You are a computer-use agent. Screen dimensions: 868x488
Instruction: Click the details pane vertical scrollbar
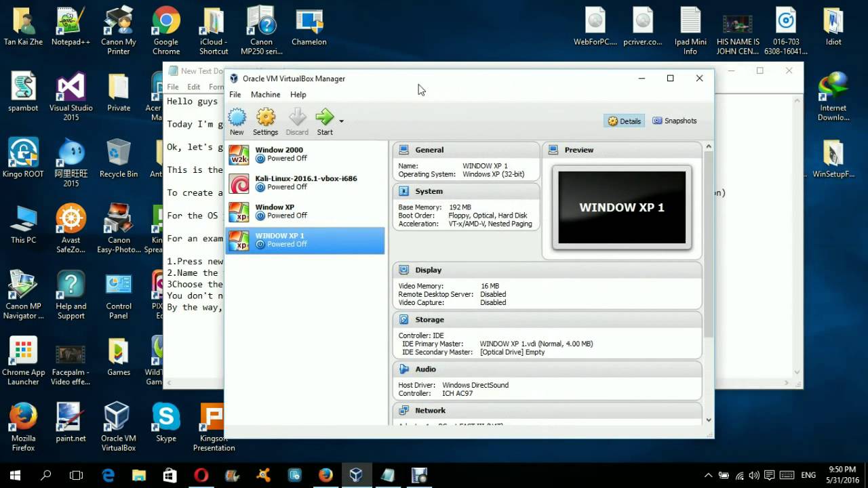click(x=709, y=244)
